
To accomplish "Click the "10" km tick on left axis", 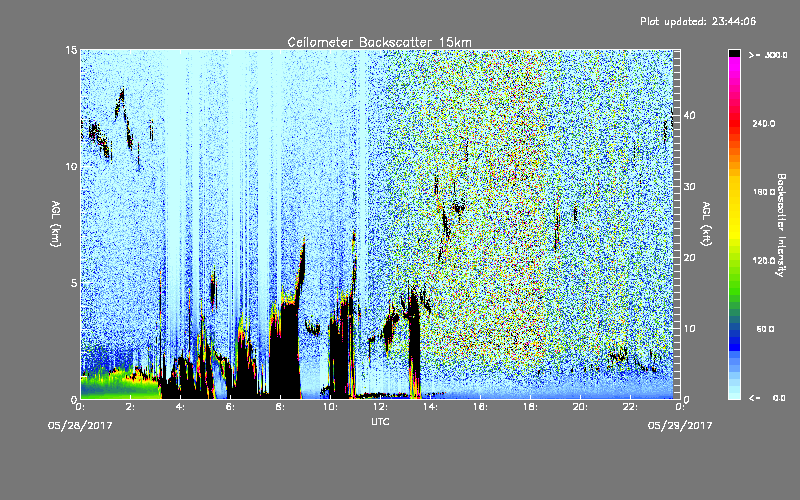I will click(x=71, y=167).
